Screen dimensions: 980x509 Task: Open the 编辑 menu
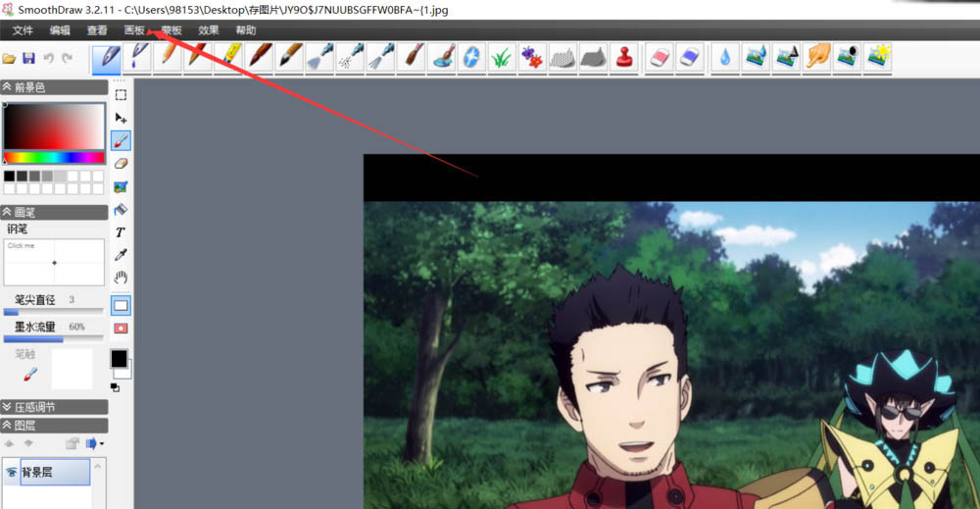[x=60, y=30]
